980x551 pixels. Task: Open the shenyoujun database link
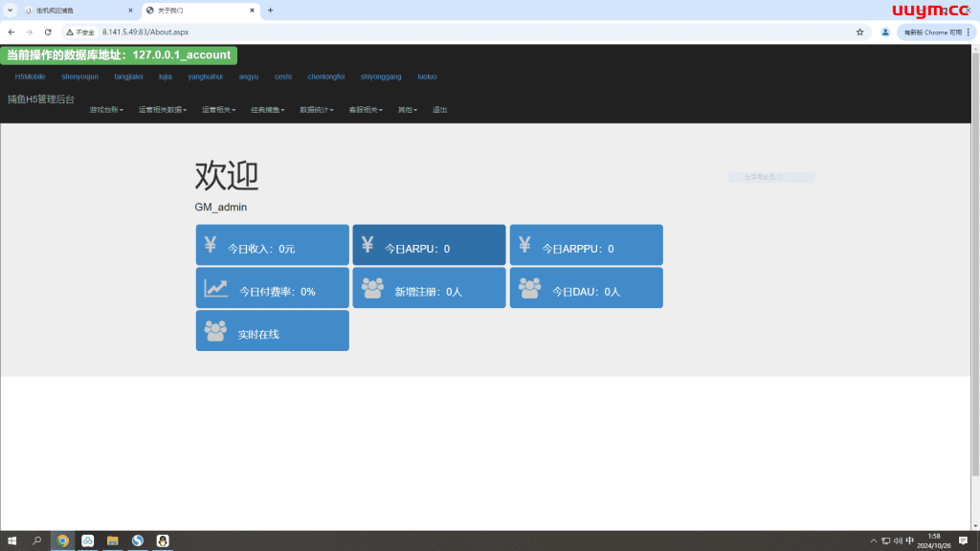click(x=79, y=77)
